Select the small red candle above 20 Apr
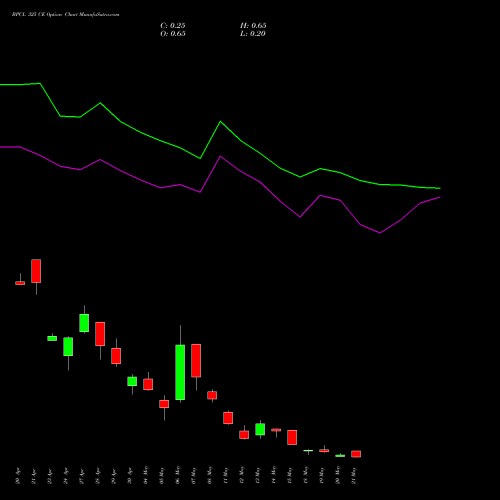 click(20, 283)
